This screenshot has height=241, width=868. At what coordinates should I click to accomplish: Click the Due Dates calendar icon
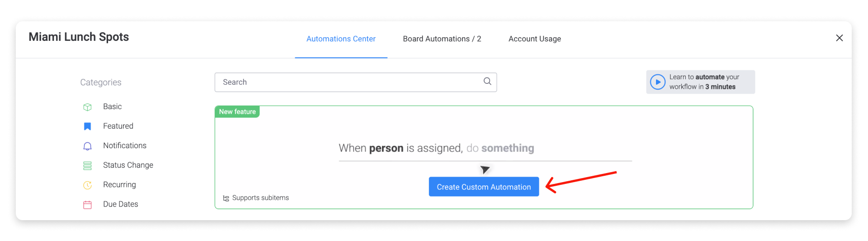click(x=87, y=205)
